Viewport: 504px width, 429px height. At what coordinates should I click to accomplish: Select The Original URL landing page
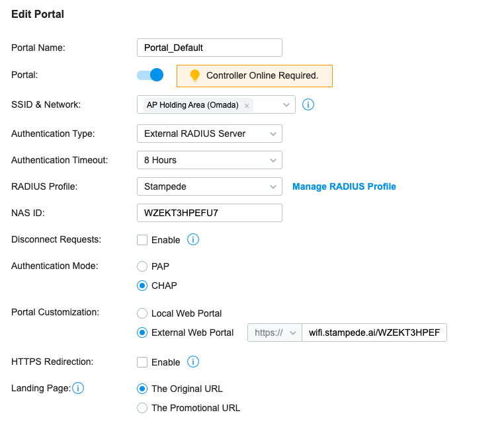[x=142, y=389]
